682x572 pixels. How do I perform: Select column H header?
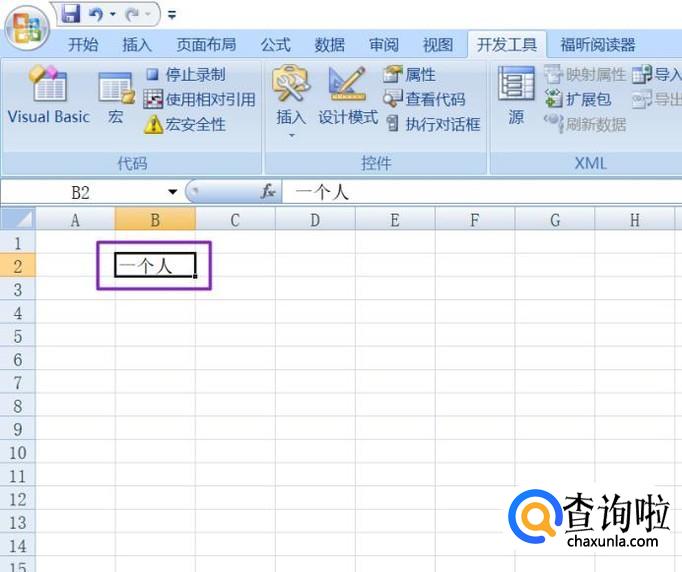click(635, 220)
